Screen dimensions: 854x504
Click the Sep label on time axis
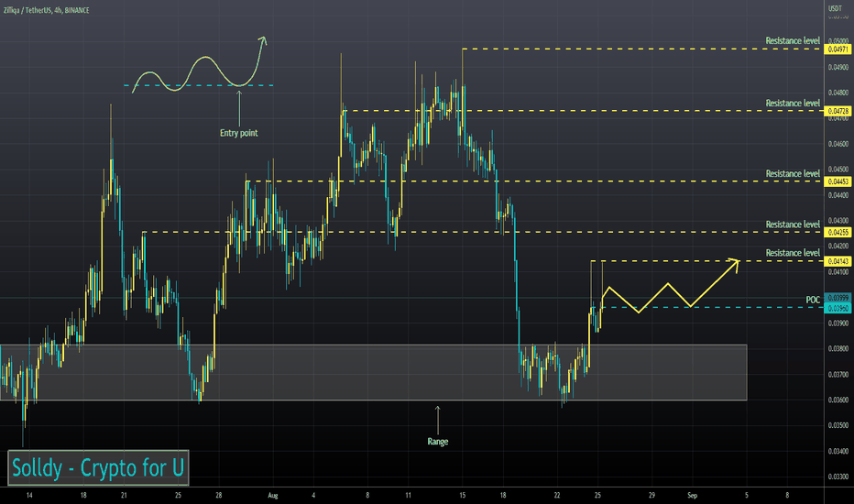click(x=692, y=495)
